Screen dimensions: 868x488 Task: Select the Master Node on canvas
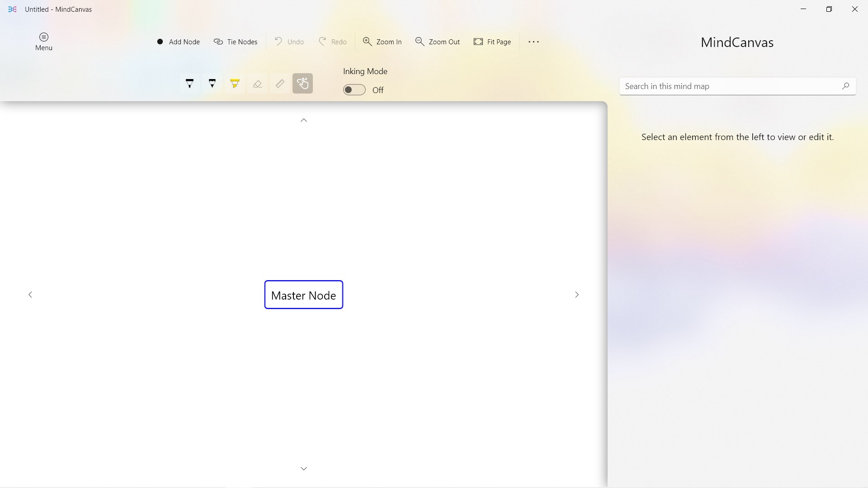(x=303, y=295)
